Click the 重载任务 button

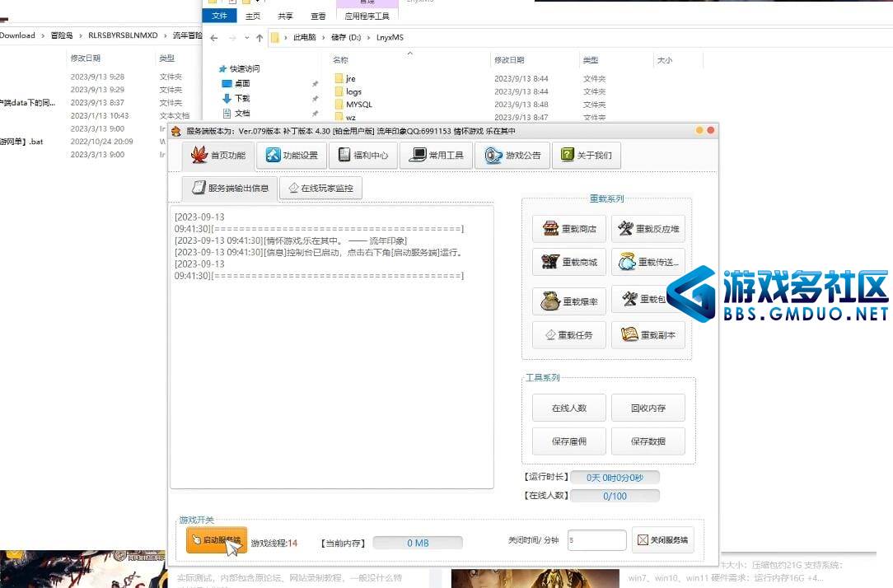569,334
